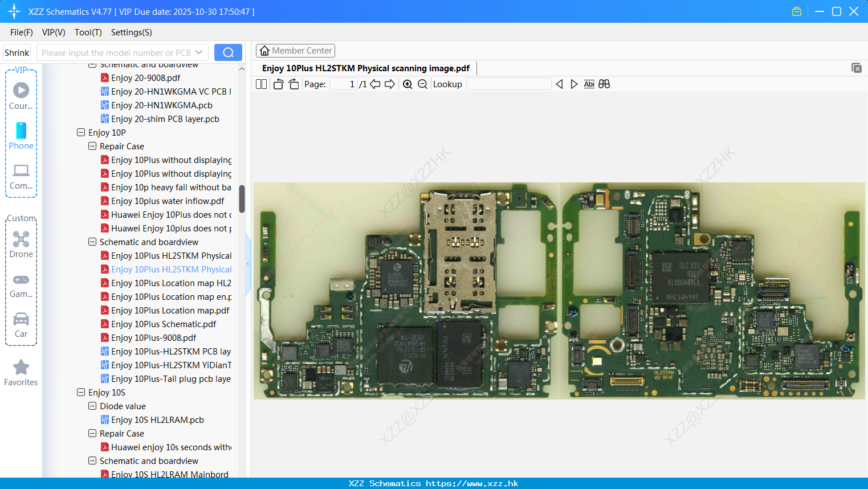Collapse the left panel handle
868x489 pixels.
tap(248, 264)
